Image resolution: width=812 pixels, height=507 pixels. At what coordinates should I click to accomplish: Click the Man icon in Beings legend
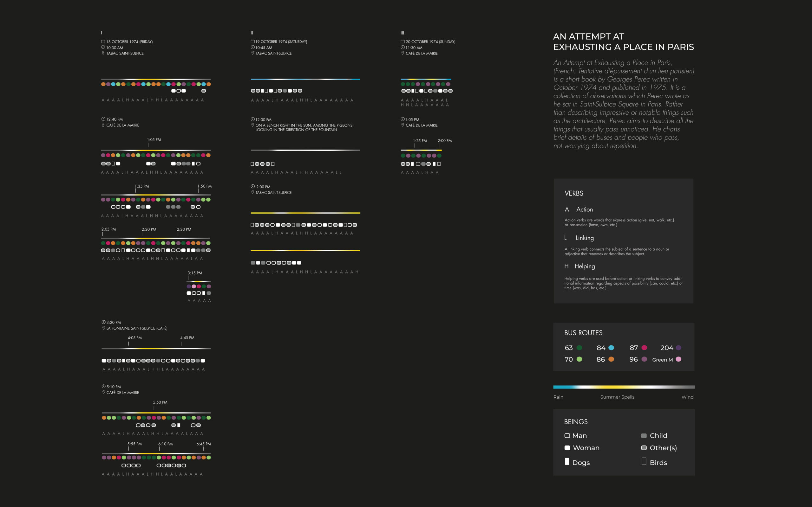click(567, 436)
